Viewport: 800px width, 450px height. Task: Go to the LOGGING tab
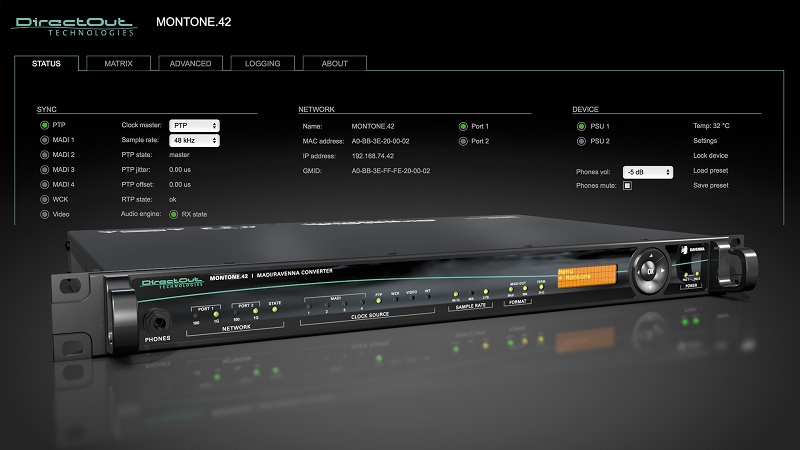click(x=262, y=63)
